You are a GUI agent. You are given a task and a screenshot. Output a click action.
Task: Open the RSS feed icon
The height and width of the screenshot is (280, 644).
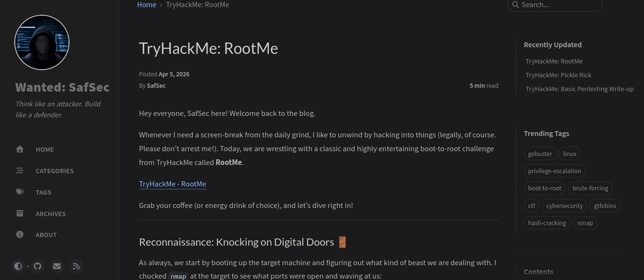(76, 265)
